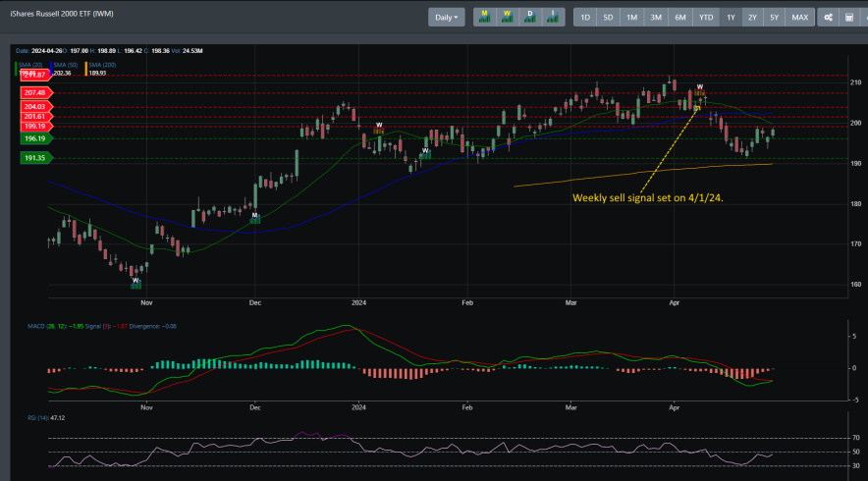Click the 2024 label on the price chart axis
Screen dimensions: 868x481
click(x=358, y=302)
